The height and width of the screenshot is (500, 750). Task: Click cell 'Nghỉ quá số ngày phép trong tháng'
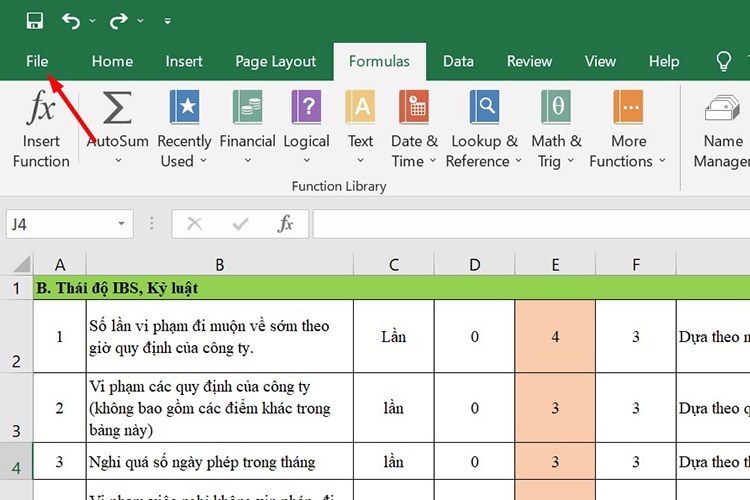pos(220,461)
